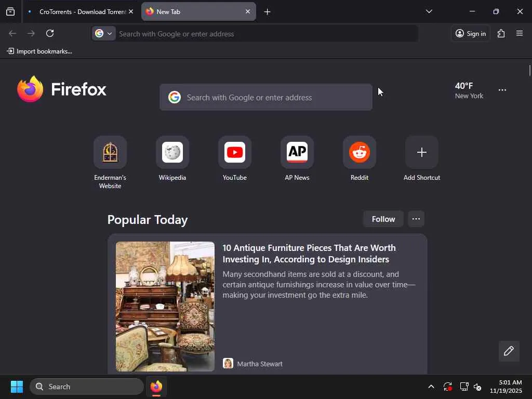532x399 pixels.
Task: Reload the current page
Action: click(x=50, y=33)
